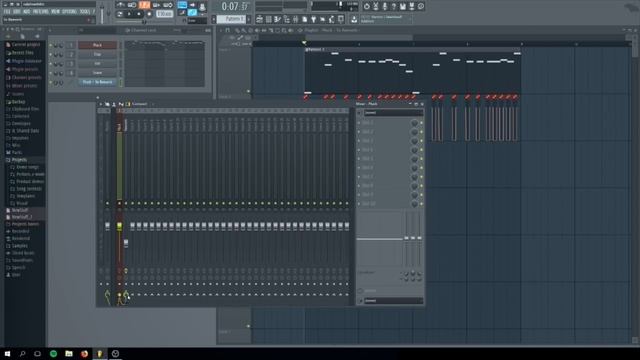Image resolution: width=640 pixels, height=360 pixels.
Task: Mute the Snare channel via its LED
Action: [x=51, y=73]
